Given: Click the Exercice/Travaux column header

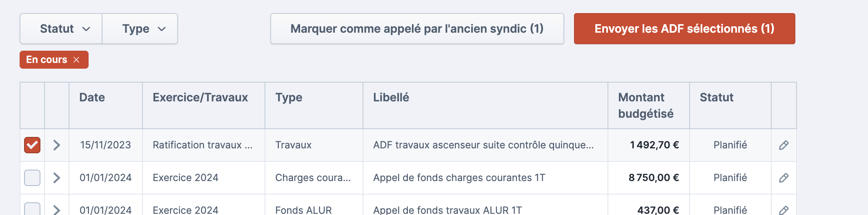Looking at the screenshot, I should click(200, 97).
